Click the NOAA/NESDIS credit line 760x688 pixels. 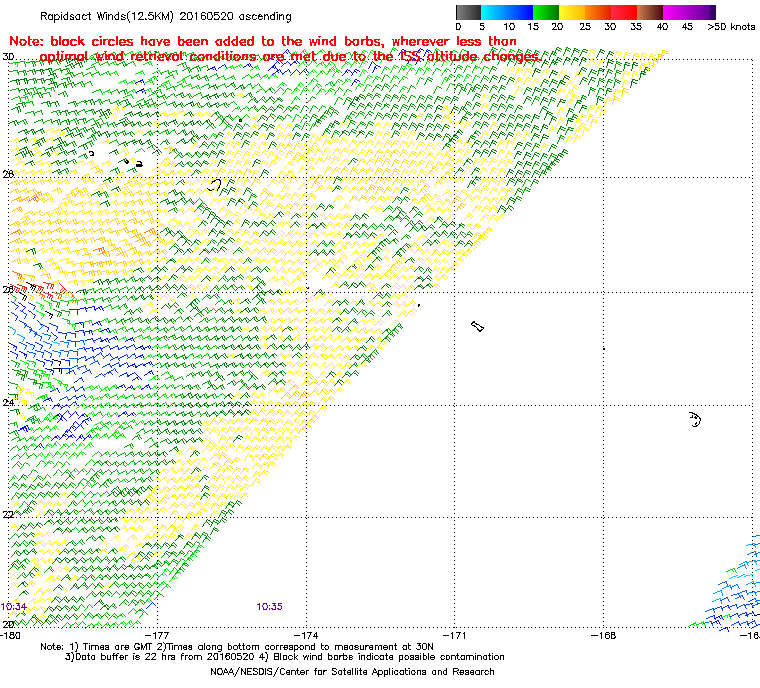(352, 672)
